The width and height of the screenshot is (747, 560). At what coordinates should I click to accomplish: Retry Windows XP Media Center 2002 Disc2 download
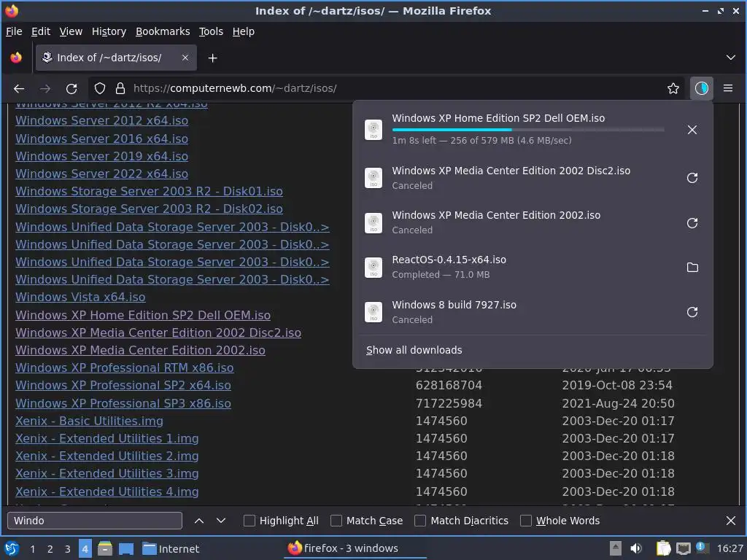692,178
